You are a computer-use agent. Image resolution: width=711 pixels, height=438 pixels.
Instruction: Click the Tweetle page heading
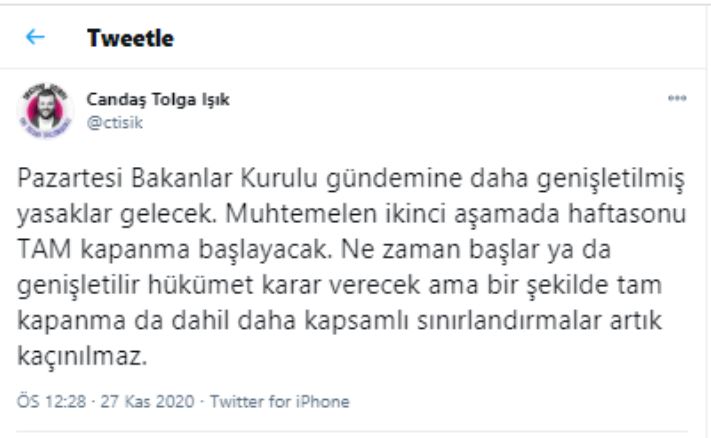click(130, 39)
